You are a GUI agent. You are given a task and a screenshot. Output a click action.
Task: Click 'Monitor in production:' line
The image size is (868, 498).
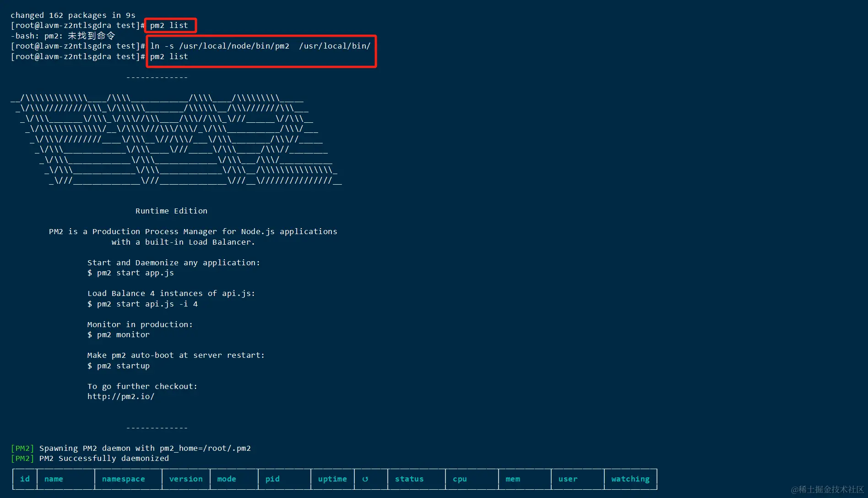point(140,324)
